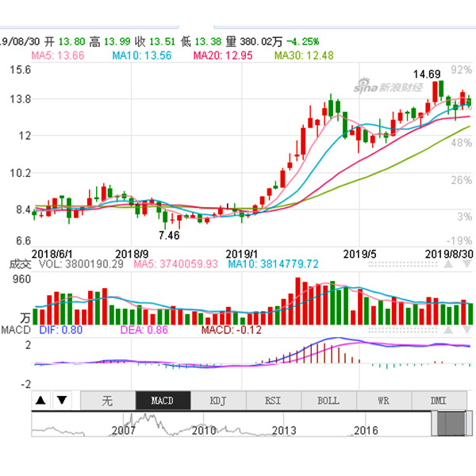Screen dimensions: 476x476
Task: Click the gray range selector in timeline navigator
Action: (451, 424)
